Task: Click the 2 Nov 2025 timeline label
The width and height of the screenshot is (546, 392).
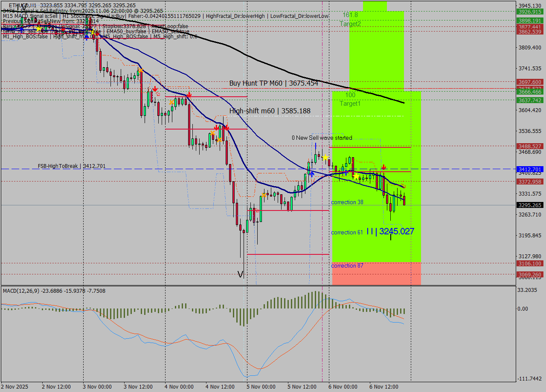Action: click(15, 386)
